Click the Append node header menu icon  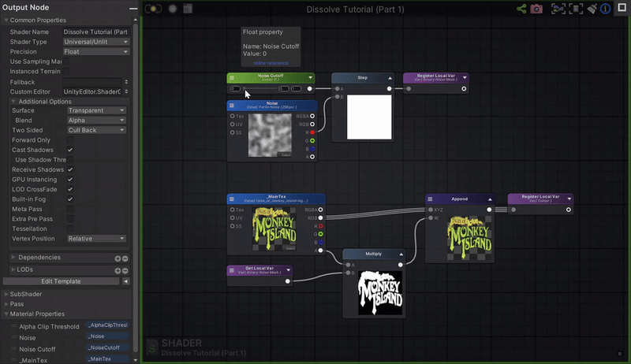click(430, 199)
